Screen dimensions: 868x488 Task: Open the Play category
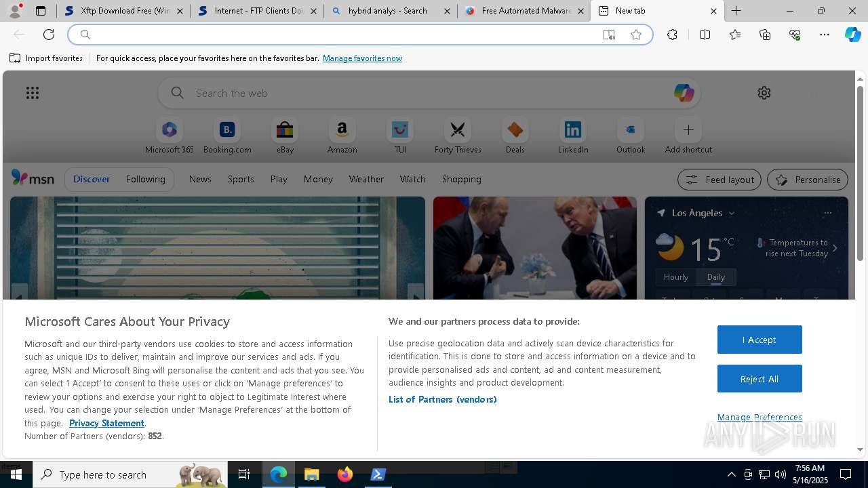[x=279, y=179]
